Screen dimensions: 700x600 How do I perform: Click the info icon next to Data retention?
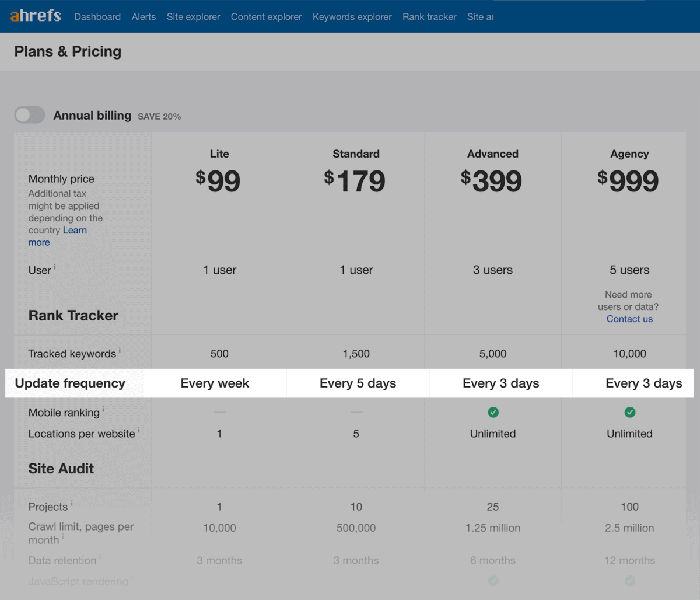tap(100, 557)
